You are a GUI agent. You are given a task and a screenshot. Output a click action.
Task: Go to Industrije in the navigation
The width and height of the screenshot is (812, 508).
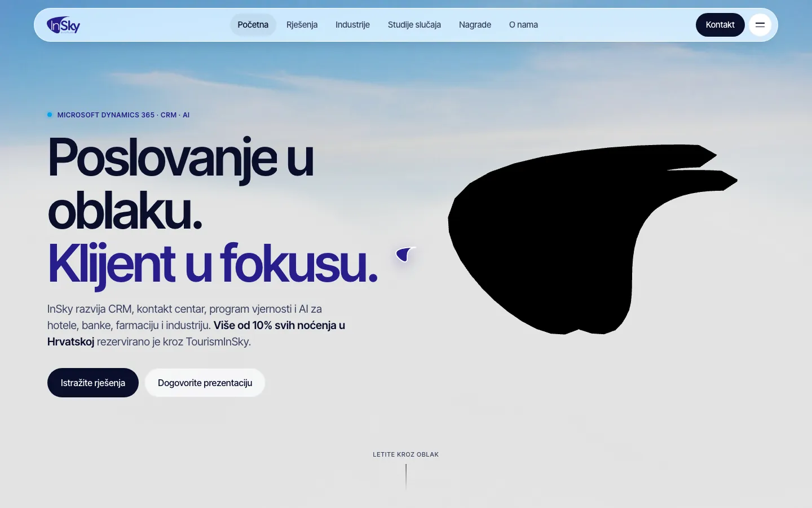click(352, 25)
